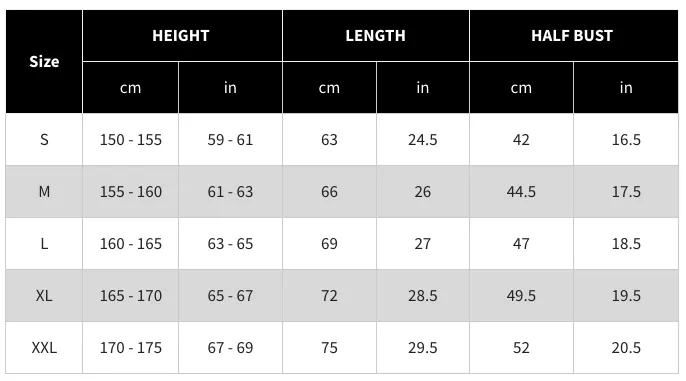This screenshot has height=381, width=686.
Task: Click the XL size row label
Action: [44, 296]
